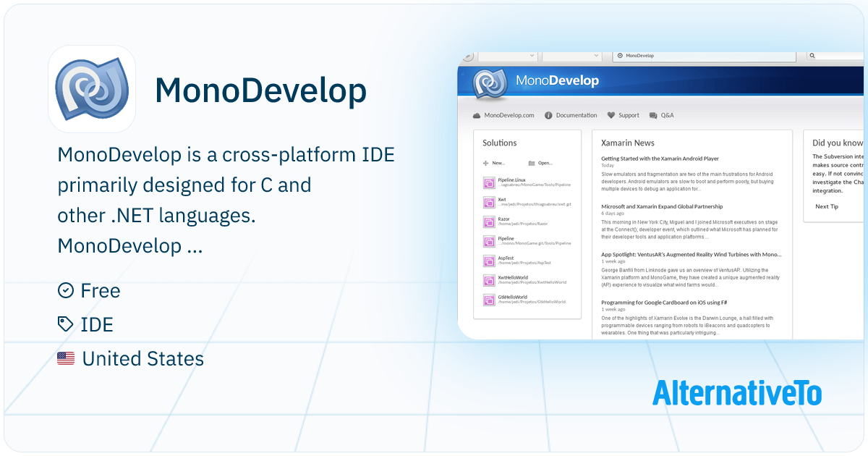This screenshot has height=456, width=868.
Task: Click the Pipeline.Linux solution icon
Action: point(488,182)
